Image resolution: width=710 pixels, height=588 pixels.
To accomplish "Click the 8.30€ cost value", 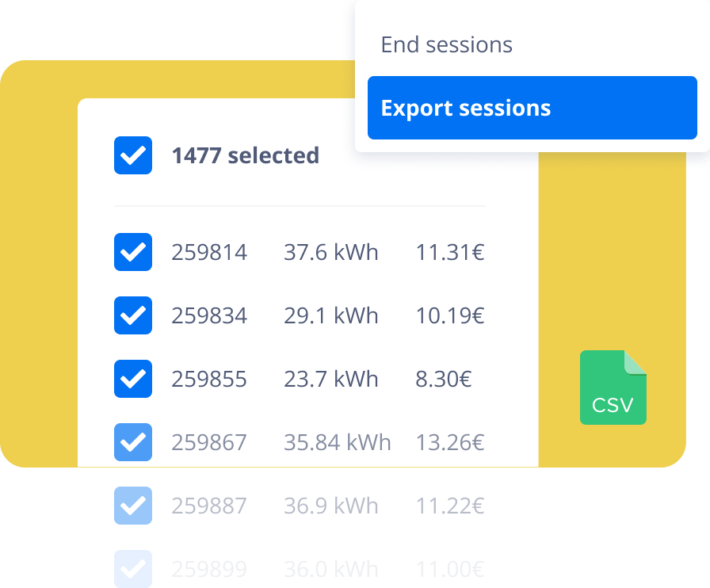I will pos(444,379).
